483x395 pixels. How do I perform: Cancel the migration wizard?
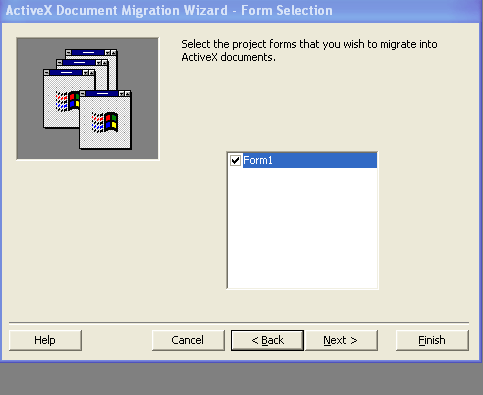(188, 340)
